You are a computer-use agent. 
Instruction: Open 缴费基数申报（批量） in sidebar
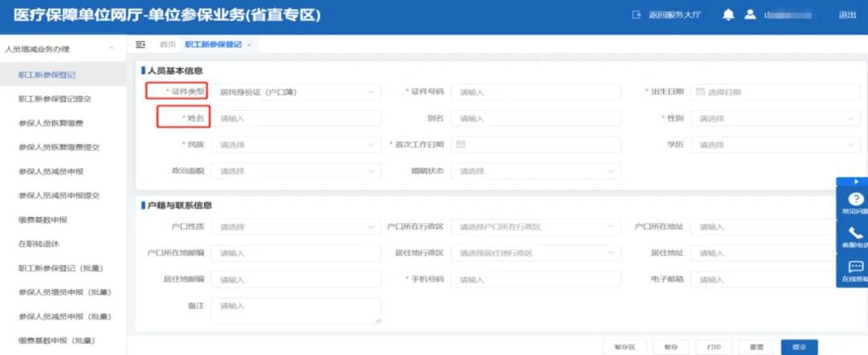[x=57, y=341]
